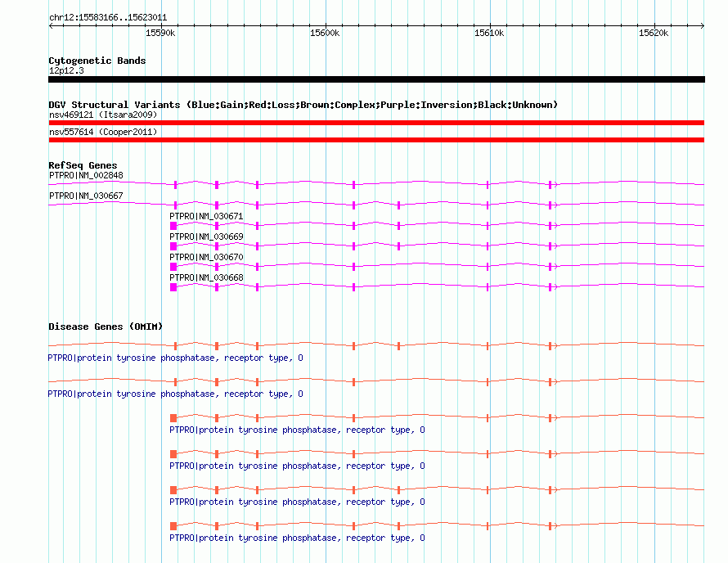Screen dimensions: 728x563
Task: Open the sixth OMIM PTPRO protein tyrosine phosphatase label
Action: [x=297, y=538]
